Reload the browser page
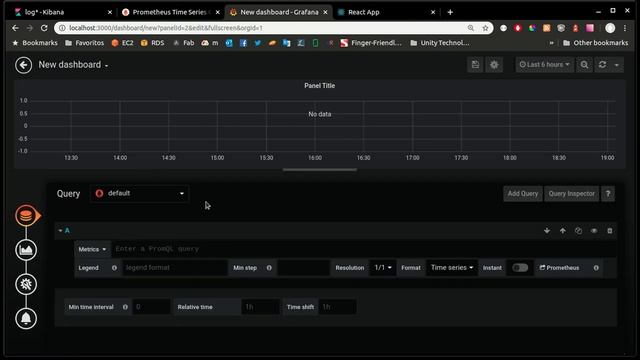 click(x=44, y=28)
